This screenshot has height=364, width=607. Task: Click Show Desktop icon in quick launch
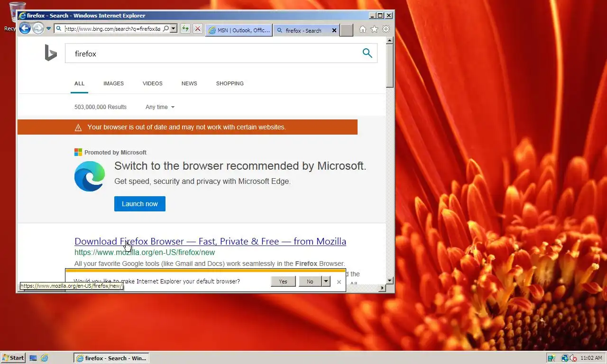[x=33, y=358]
